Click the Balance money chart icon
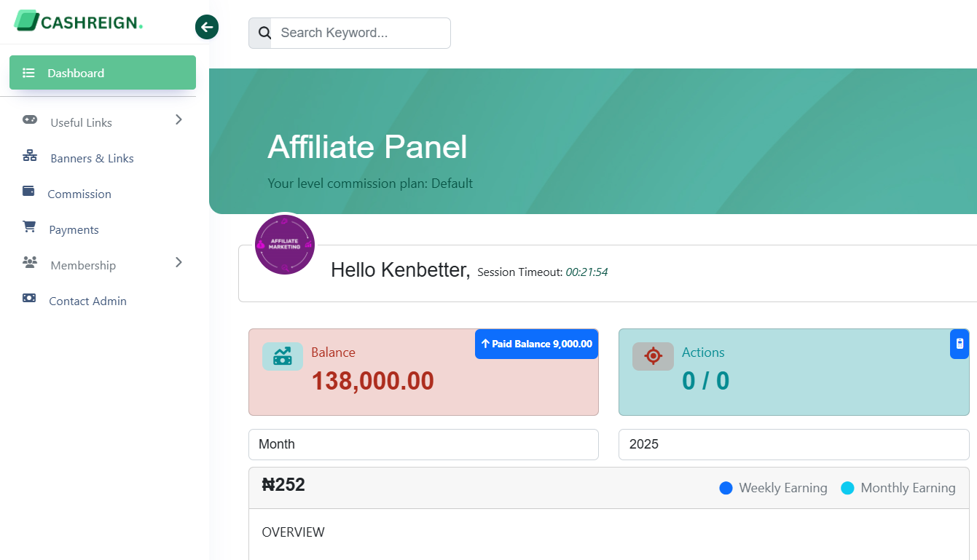977x560 pixels. (x=282, y=356)
